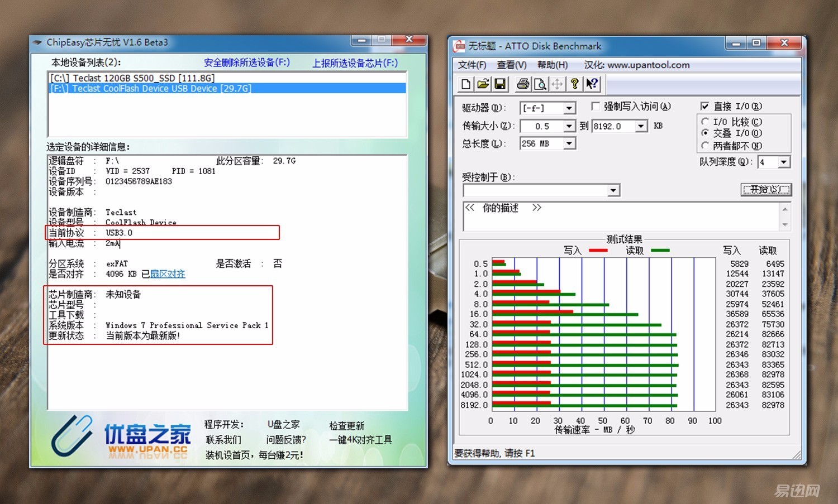Activate the context help arrow icon

pyautogui.click(x=592, y=83)
